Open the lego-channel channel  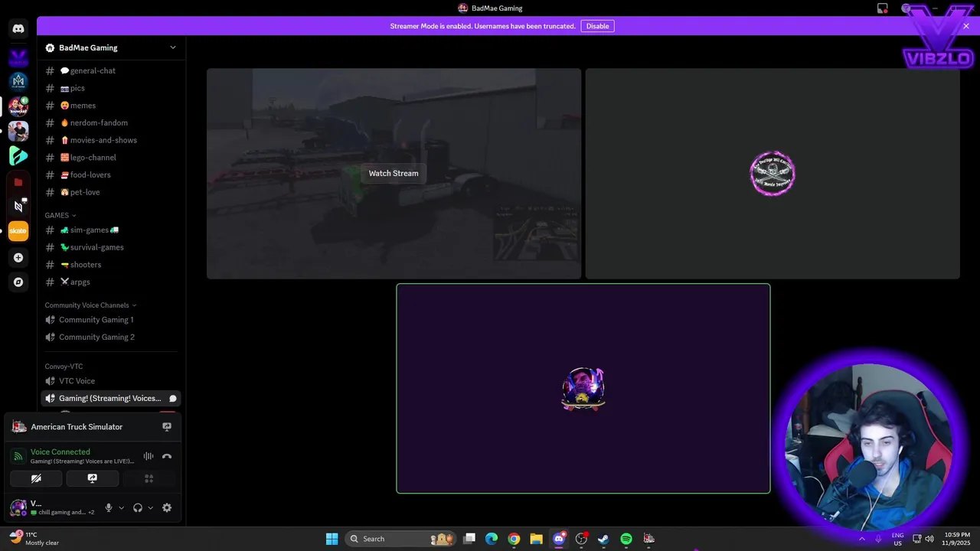pyautogui.click(x=110, y=158)
